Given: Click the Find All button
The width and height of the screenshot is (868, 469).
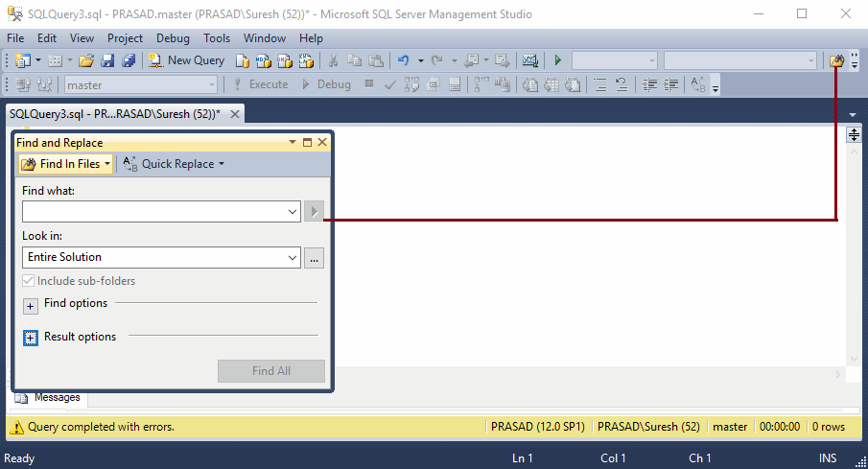Looking at the screenshot, I should coord(271,371).
